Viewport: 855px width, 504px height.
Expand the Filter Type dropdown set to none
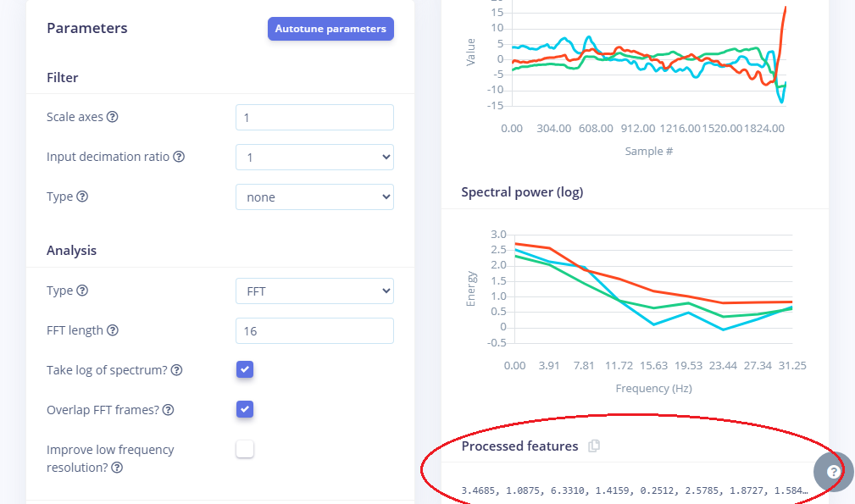[314, 197]
